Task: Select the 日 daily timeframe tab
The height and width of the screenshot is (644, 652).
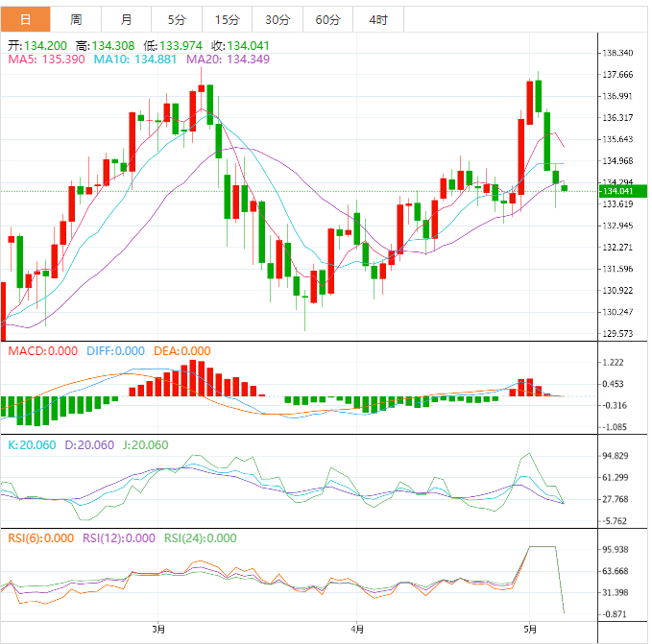Action: [25, 19]
